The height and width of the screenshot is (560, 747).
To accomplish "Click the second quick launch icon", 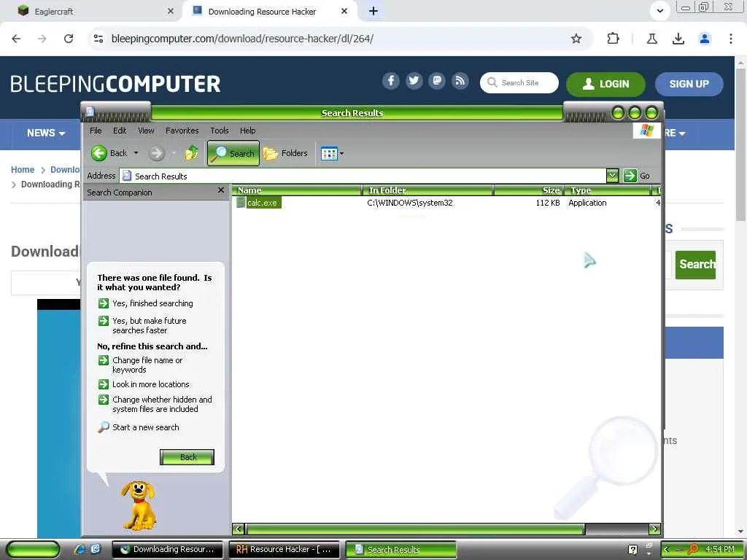I will (x=96, y=549).
